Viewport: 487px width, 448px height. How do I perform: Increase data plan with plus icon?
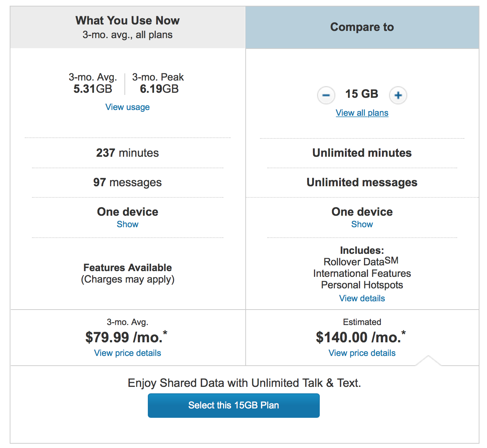398,95
